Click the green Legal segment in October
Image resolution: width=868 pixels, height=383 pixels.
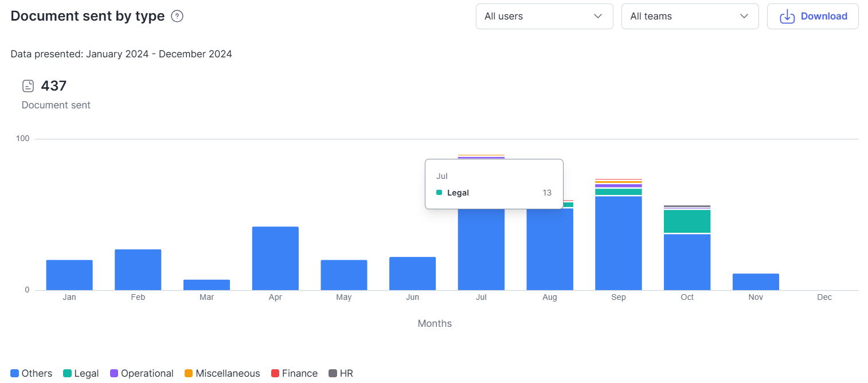687,221
